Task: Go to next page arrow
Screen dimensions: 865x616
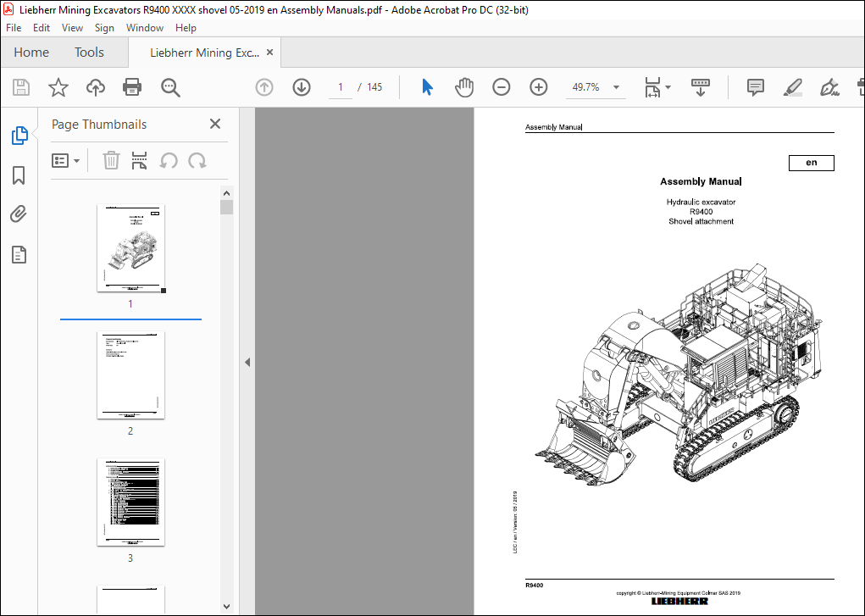Action: point(302,87)
